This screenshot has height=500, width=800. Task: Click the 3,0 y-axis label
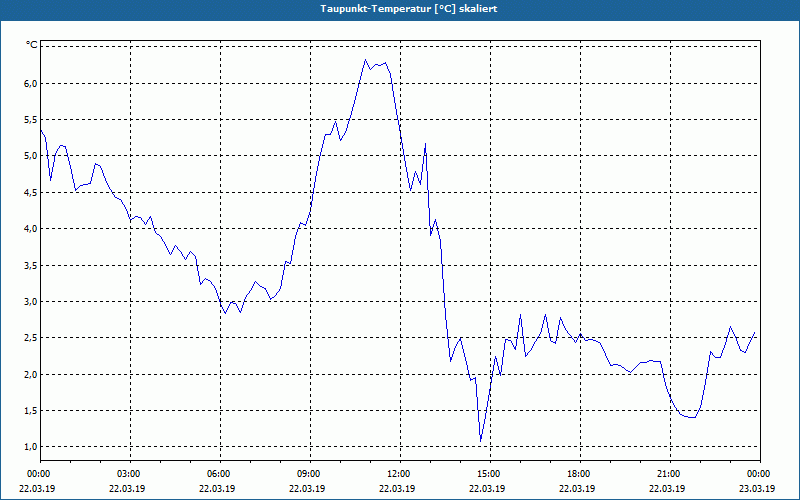31,302
